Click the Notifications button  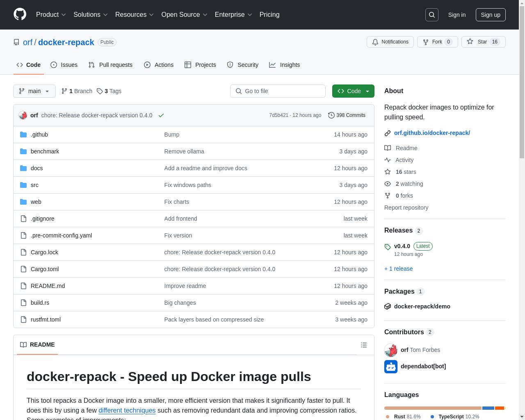(x=390, y=42)
